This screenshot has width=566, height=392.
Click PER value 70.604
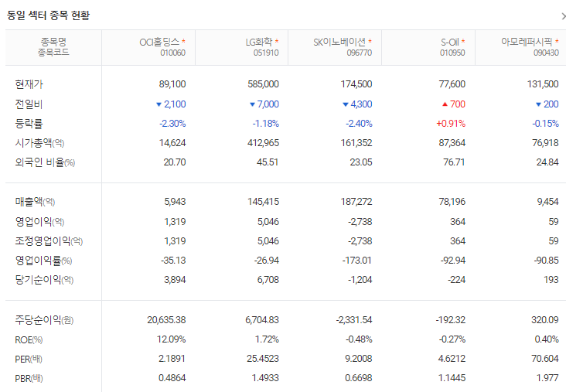(x=545, y=359)
